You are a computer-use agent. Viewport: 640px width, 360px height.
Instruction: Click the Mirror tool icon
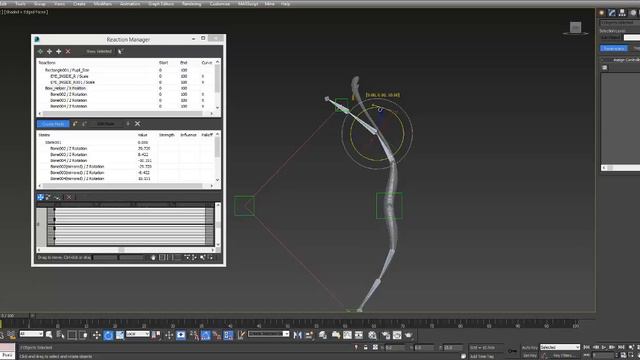(x=298, y=335)
